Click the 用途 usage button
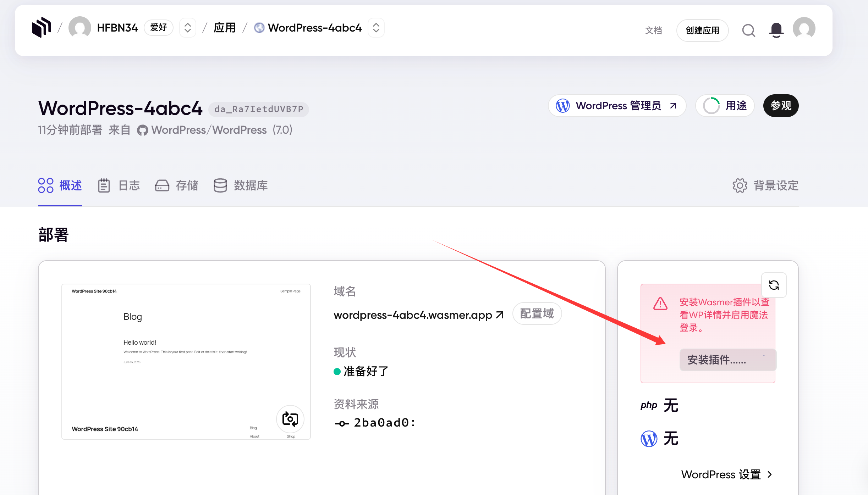Screen dimensions: 868x495 pos(725,106)
